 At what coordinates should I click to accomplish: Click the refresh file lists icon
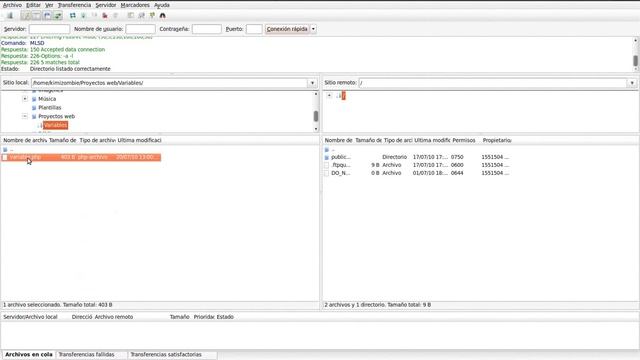73,16
